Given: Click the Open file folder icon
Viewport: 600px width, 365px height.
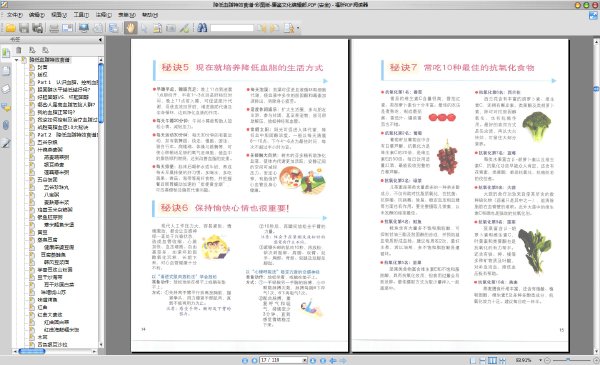Looking at the screenshot, I should [x=10, y=28].
